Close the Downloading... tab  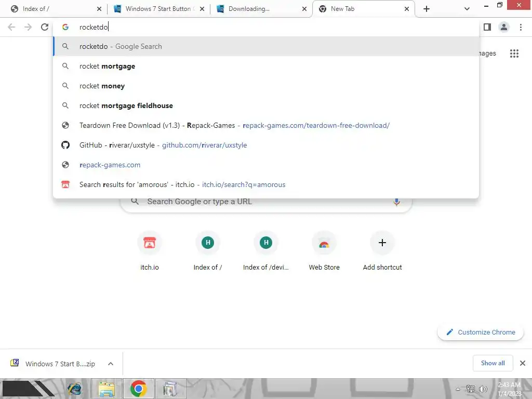click(x=304, y=9)
